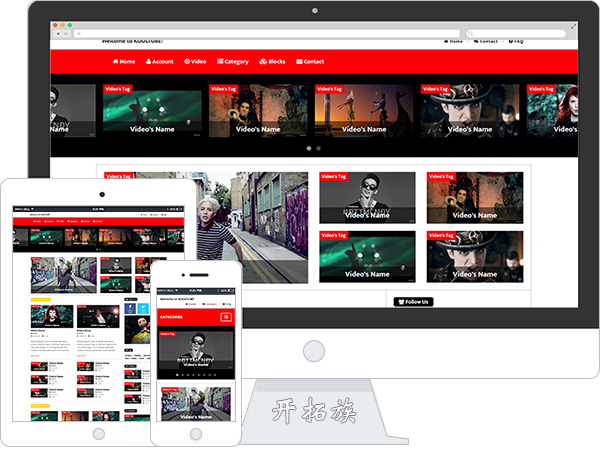This screenshot has height=450, width=600.
Task: Open the red-haired woman video at carousel edge
Action: [x=552, y=111]
